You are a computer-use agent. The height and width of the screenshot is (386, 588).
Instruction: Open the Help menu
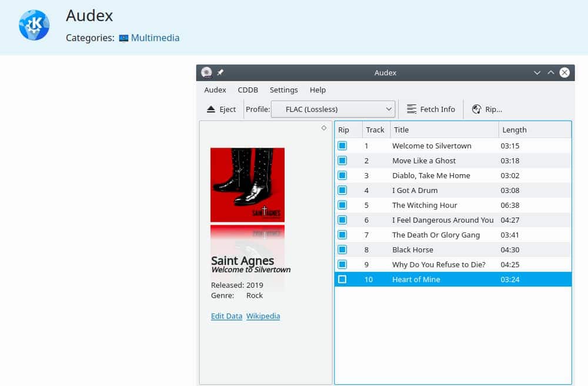coord(318,90)
